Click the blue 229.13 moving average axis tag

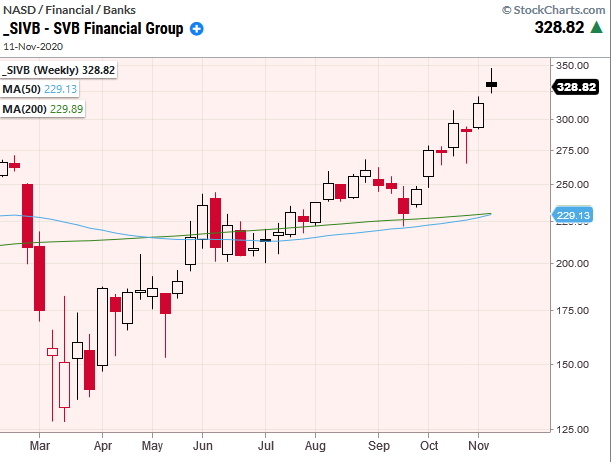pos(575,214)
